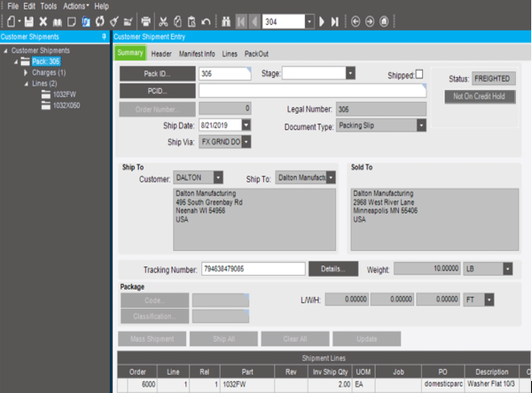The height and width of the screenshot is (393, 532).
Task: Open the Ship Date calendar dropdown
Action: pyautogui.click(x=246, y=125)
